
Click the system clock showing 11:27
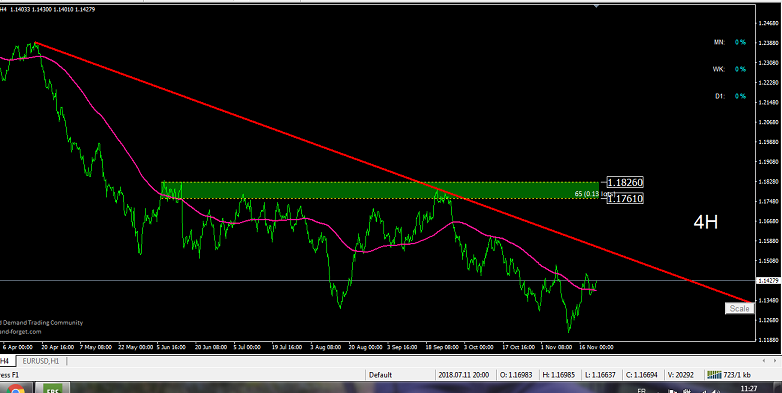point(748,389)
